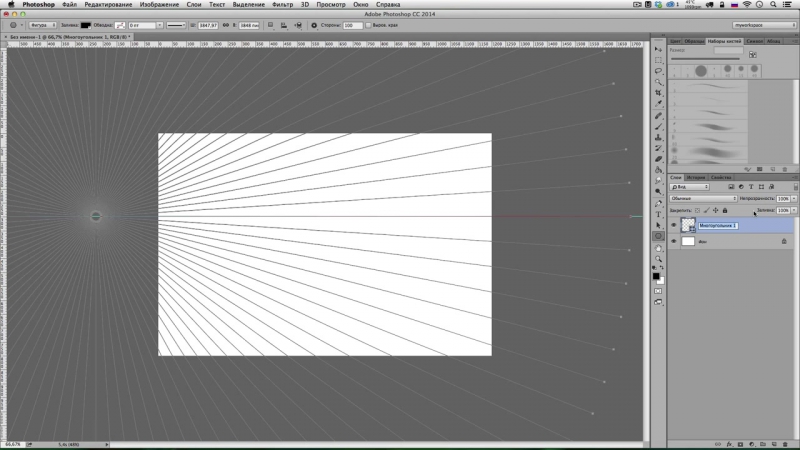The image size is (800, 450).
Task: Toggle lock image pixels
Action: click(706, 210)
